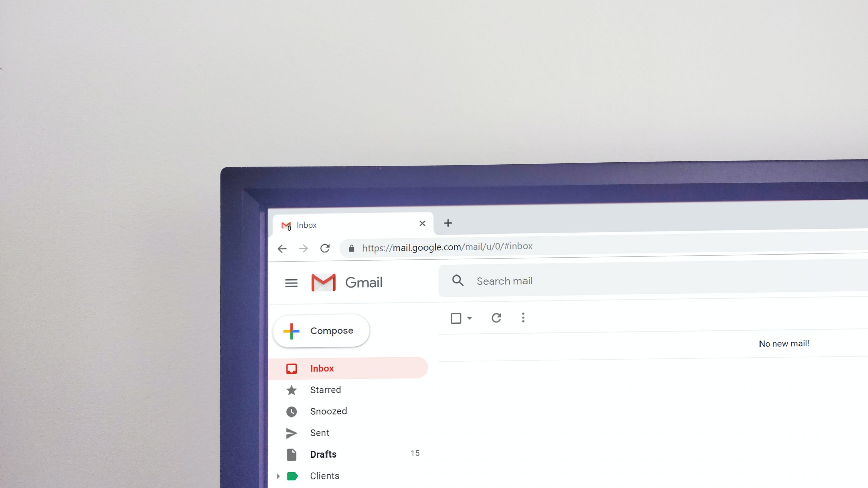Click the Starred label icon
The width and height of the screenshot is (868, 488).
tap(292, 389)
